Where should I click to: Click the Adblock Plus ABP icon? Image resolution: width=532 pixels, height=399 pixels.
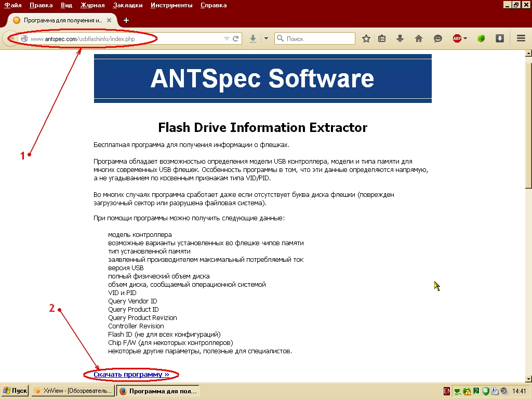click(457, 38)
